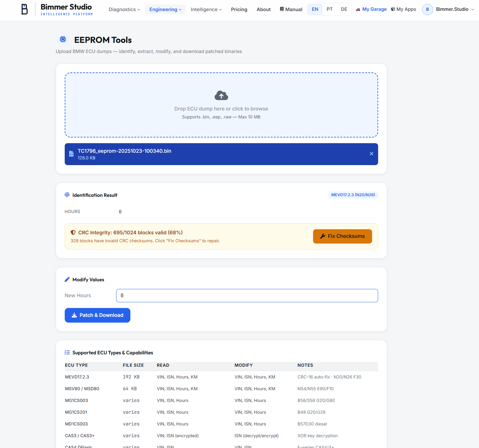Click the MEVD17.2.3 (N20/N26) badge
Screen dimensions: 479x448
pos(353,195)
